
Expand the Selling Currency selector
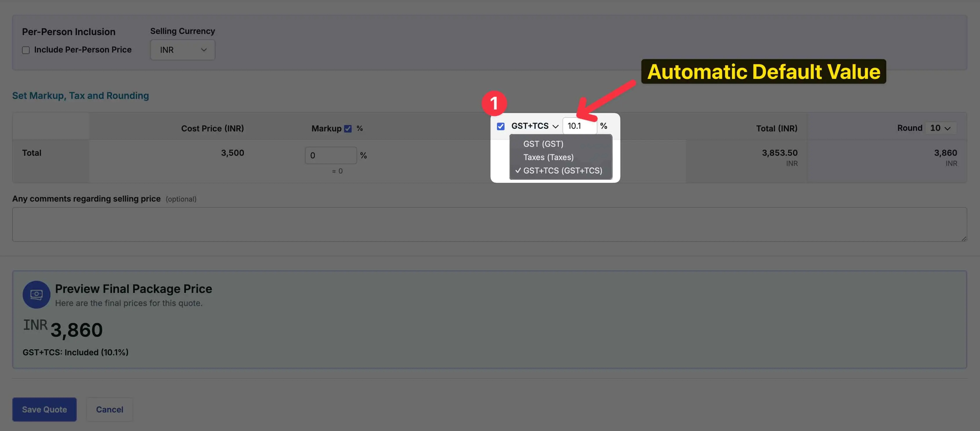[x=182, y=49]
